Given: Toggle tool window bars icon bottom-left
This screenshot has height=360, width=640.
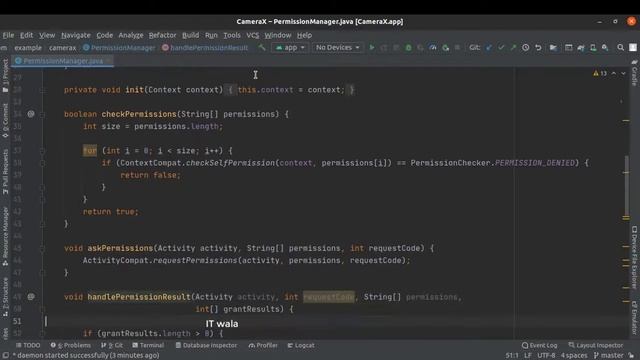Looking at the screenshot, I should click(x=5, y=355).
